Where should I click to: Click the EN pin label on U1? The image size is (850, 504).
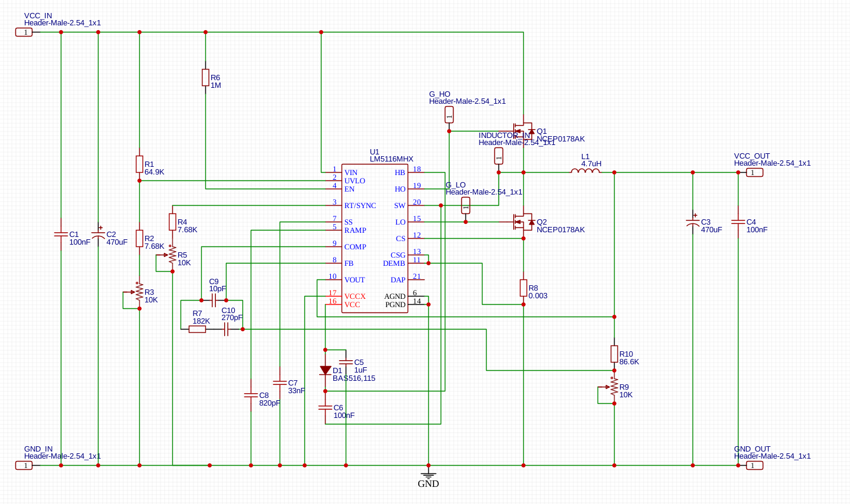[x=350, y=189]
